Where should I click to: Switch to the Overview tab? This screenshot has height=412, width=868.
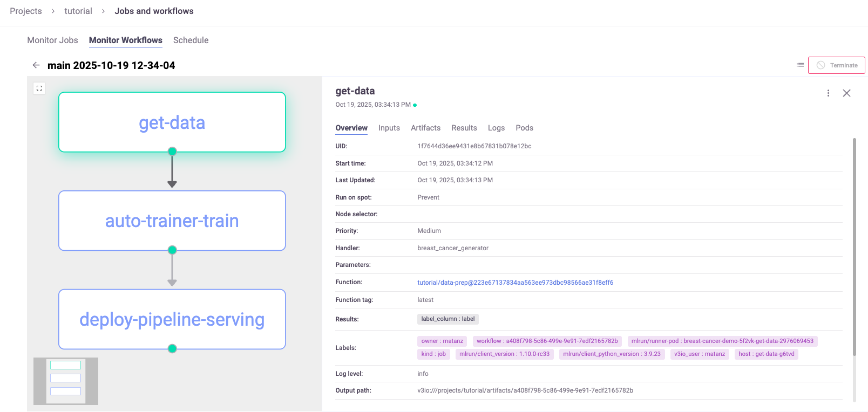coord(351,128)
